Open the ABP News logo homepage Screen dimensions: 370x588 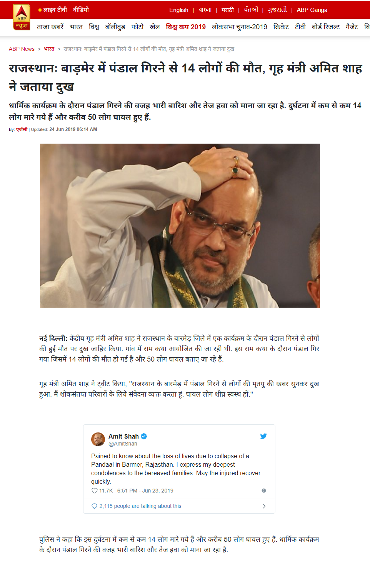pos(22,17)
